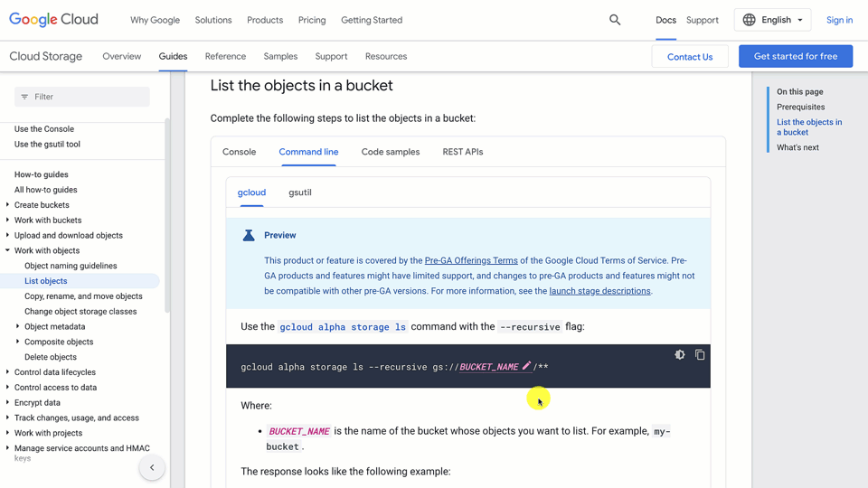Toggle dark theme on code block
This screenshot has width=868, height=488.
(680, 355)
